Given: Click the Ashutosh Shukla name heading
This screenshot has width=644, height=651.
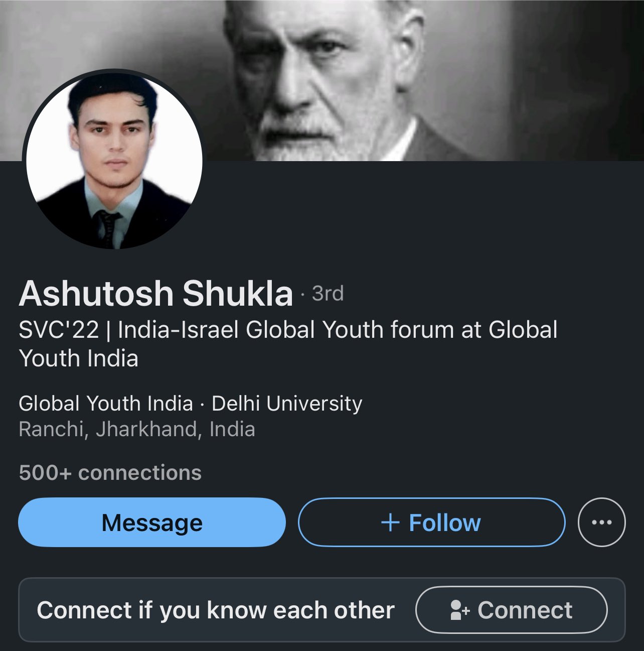Looking at the screenshot, I should pos(156,293).
